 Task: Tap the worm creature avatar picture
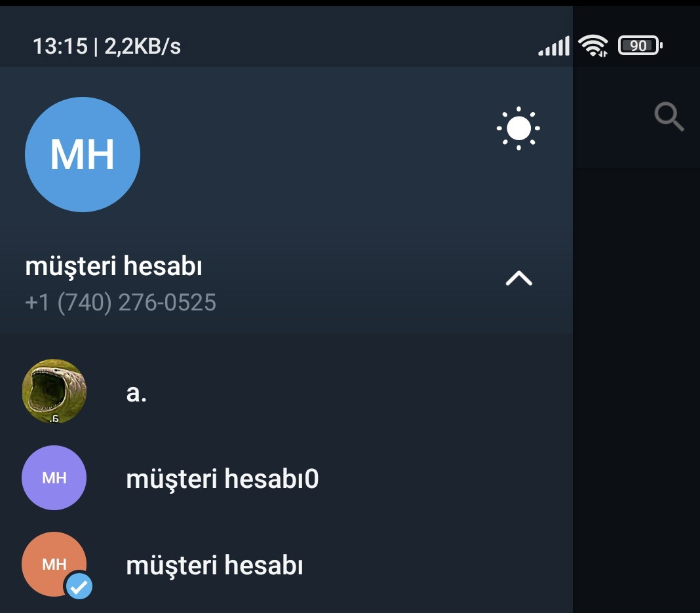(x=54, y=391)
